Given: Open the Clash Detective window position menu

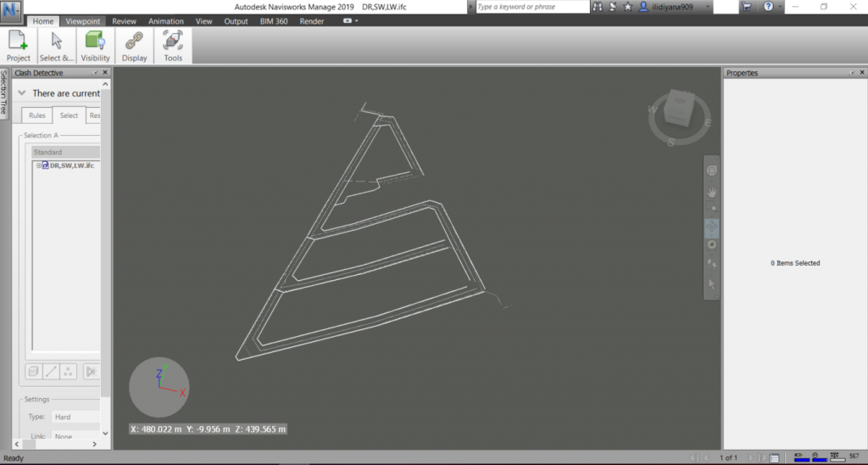Looking at the screenshot, I should pos(95,73).
